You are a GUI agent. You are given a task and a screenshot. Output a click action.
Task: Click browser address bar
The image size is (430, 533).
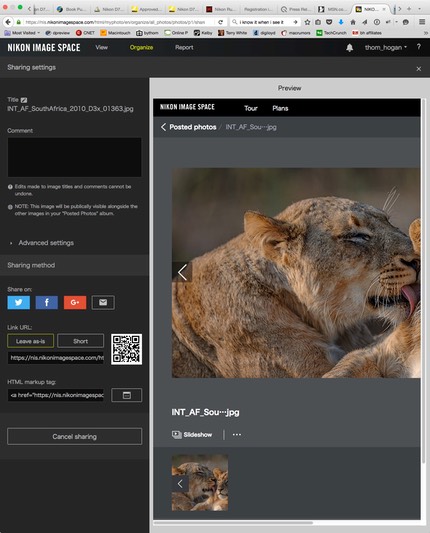tap(116, 22)
